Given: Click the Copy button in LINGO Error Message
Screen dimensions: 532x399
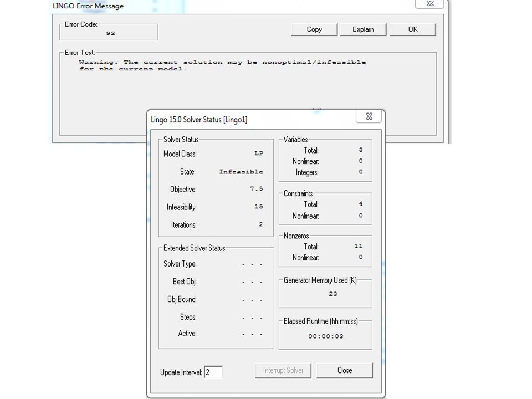Looking at the screenshot, I should (314, 29).
